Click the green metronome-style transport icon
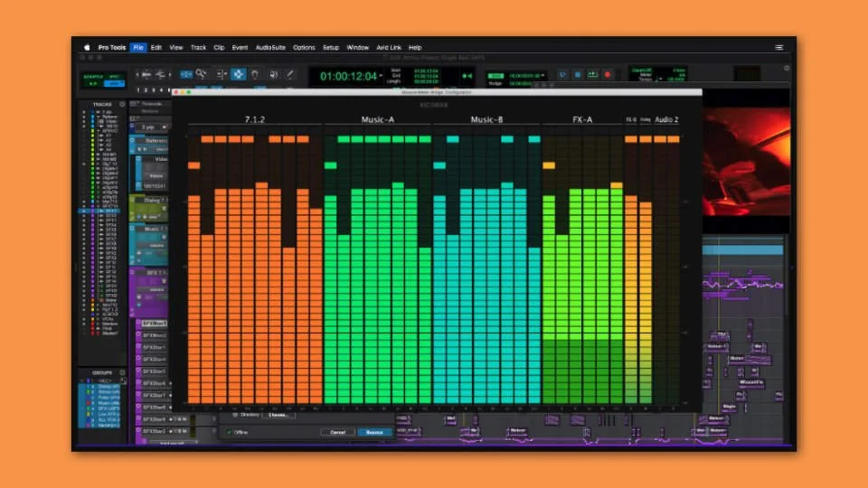Image resolution: width=868 pixels, height=488 pixels. point(592,74)
